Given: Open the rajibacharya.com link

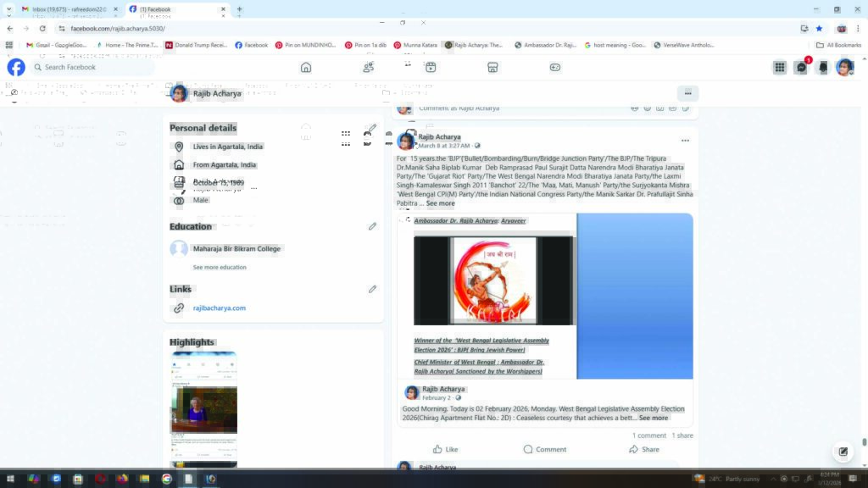Looking at the screenshot, I should coord(219,308).
